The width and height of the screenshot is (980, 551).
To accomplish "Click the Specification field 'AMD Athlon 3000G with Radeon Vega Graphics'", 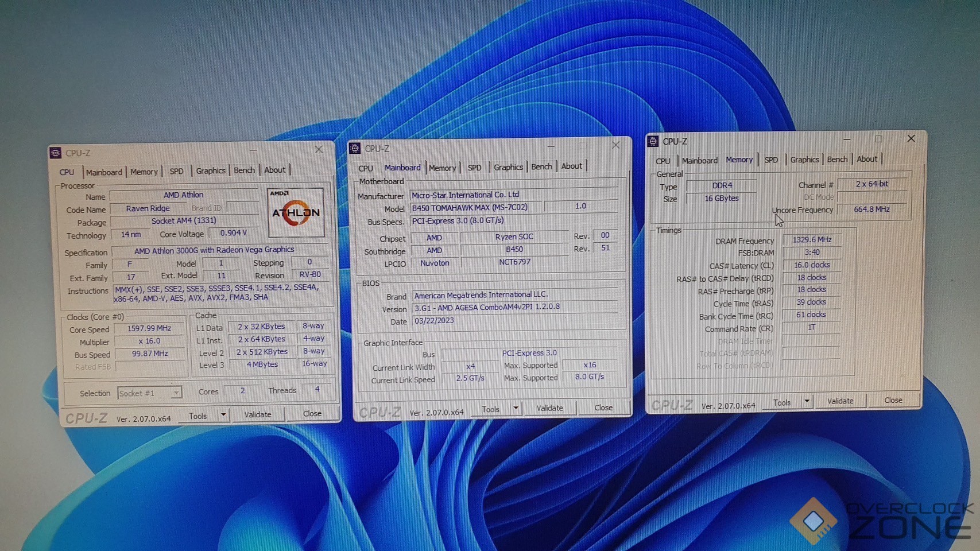I will (x=220, y=250).
